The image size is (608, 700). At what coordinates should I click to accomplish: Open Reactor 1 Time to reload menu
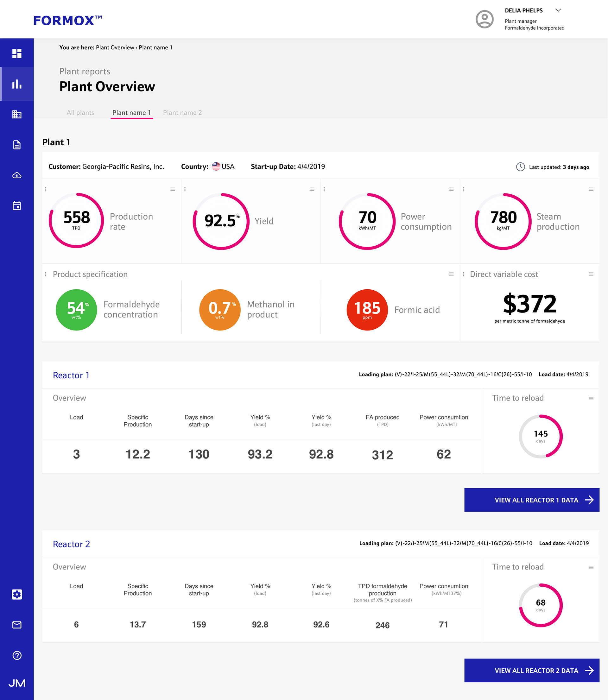click(591, 399)
